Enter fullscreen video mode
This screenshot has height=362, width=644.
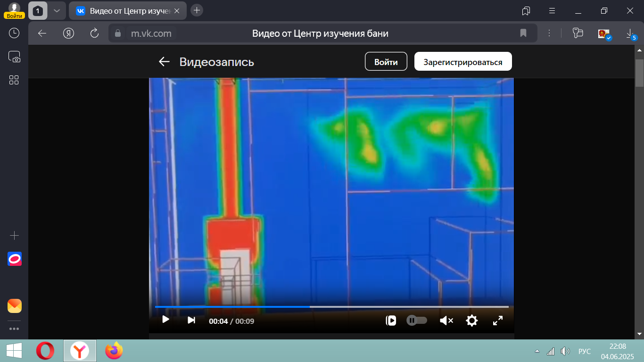(x=497, y=321)
